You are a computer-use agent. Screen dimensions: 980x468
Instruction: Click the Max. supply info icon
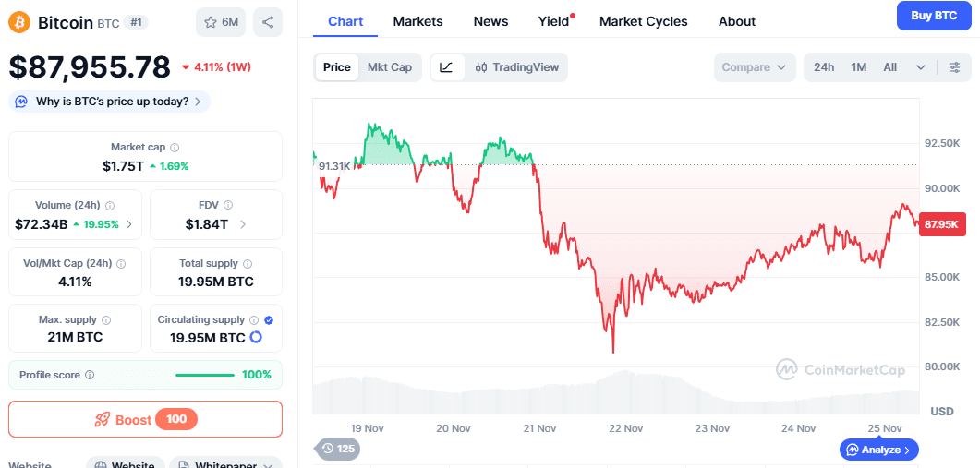pyautogui.click(x=105, y=320)
